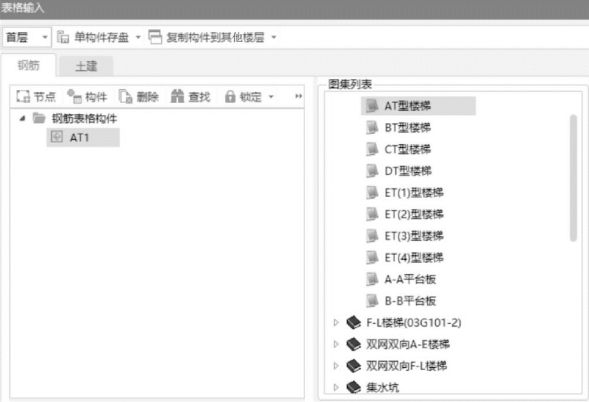The width and height of the screenshot is (589, 402).
Task: Click the atlas list vertical scrollbar
Action: [x=573, y=178]
